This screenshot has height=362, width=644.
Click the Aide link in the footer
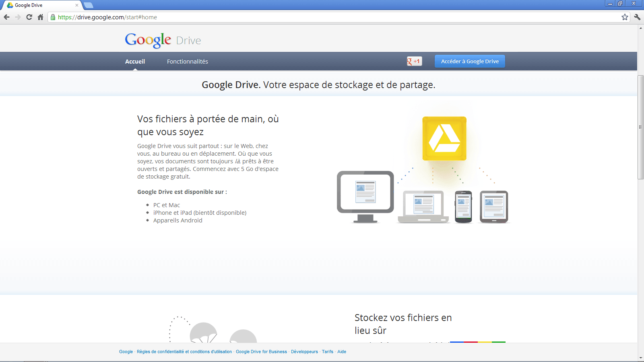point(342,352)
